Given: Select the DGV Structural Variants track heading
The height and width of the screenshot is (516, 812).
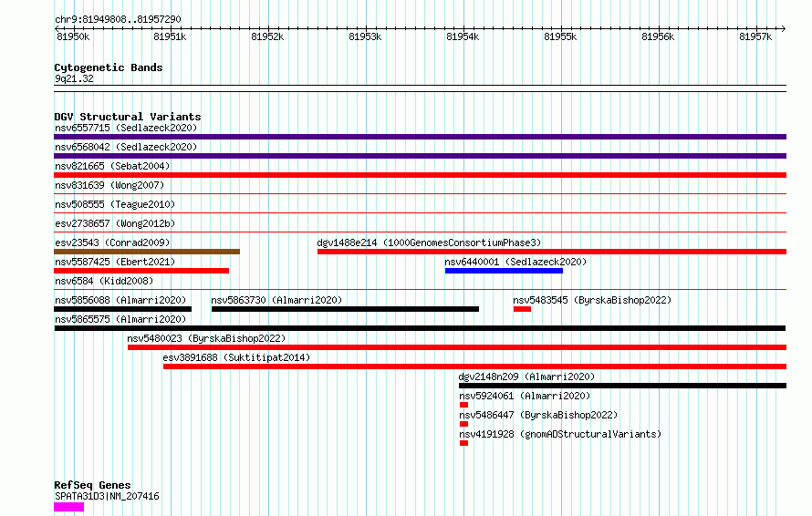Looking at the screenshot, I should click(x=128, y=117).
